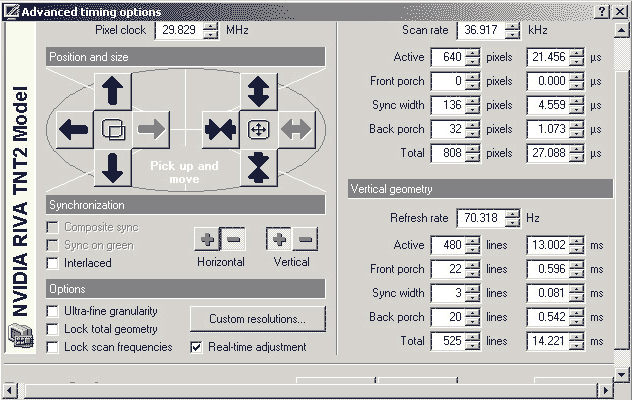Click horizontal Total pixels stepper

(x=472, y=153)
